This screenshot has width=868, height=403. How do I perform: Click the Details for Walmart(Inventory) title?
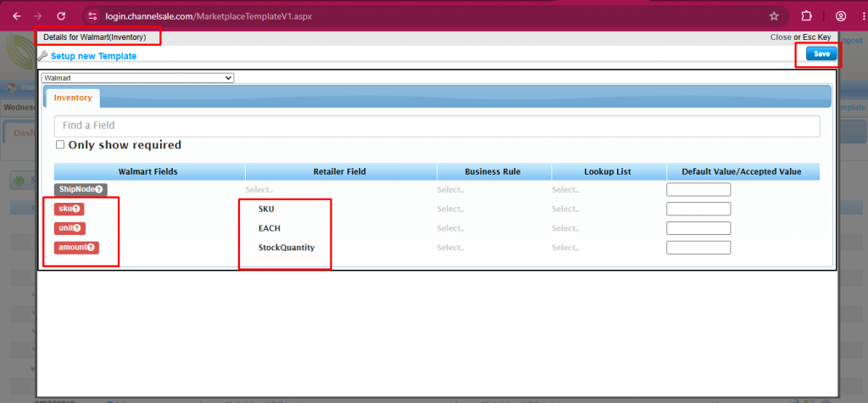[x=95, y=37]
